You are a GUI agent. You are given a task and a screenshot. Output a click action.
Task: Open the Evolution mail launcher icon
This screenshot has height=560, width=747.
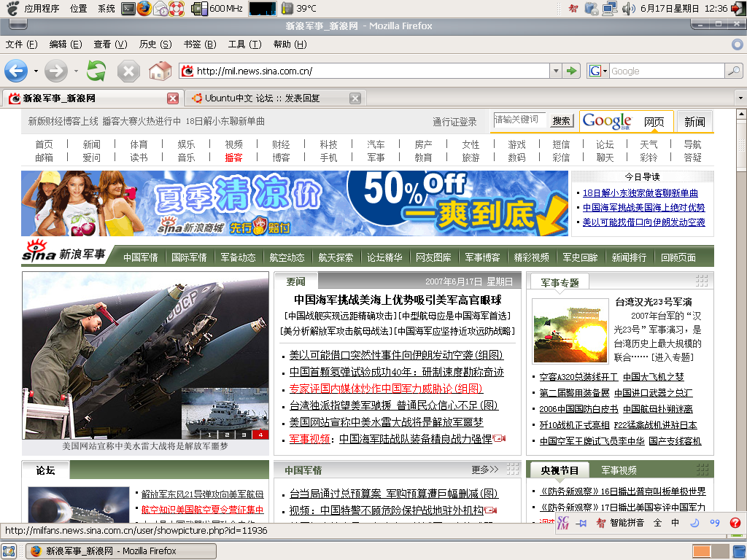160,9
